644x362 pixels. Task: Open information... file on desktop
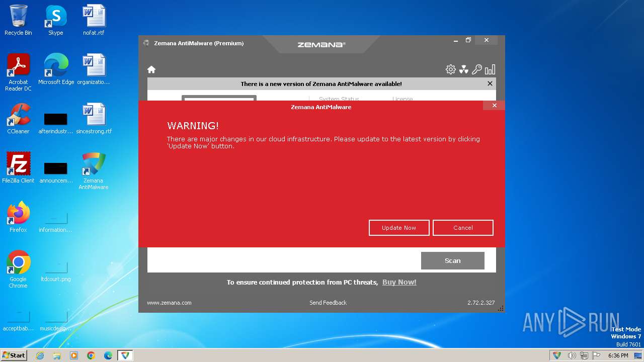click(56, 222)
